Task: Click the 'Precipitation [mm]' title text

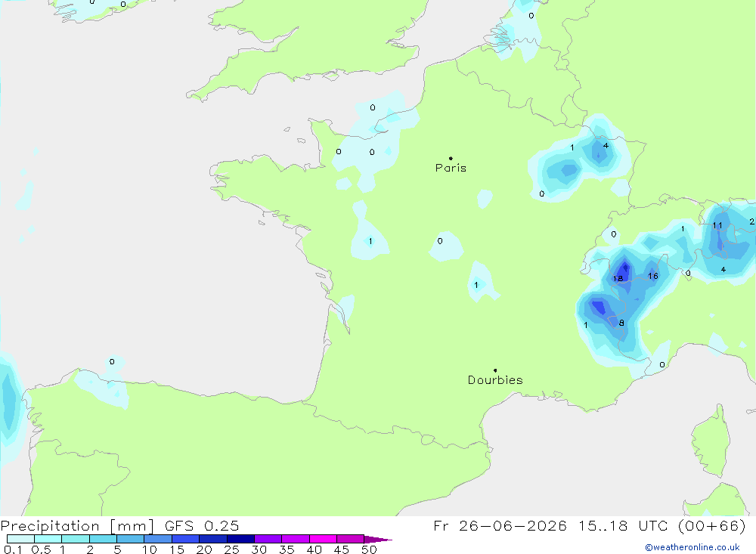Action: point(77,525)
